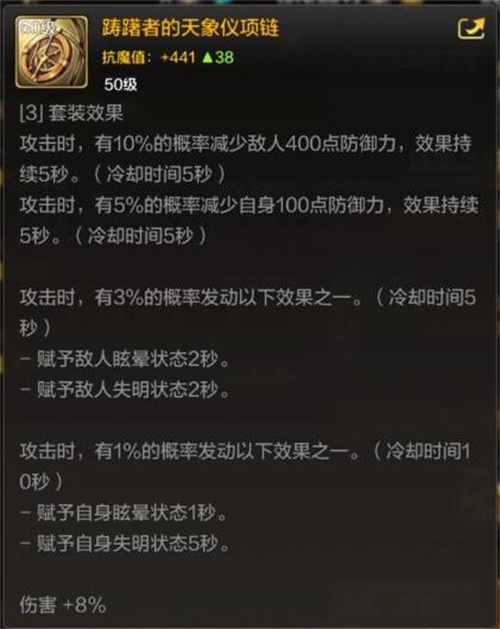Click the item name 踌躇者的天象仪项链
The width and height of the screenshot is (500, 629).
pos(190,28)
